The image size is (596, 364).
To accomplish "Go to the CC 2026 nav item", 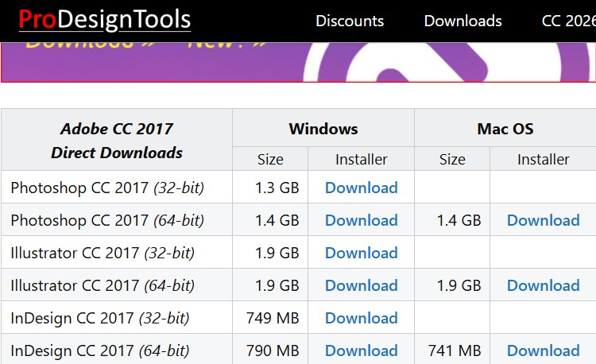I will [568, 21].
